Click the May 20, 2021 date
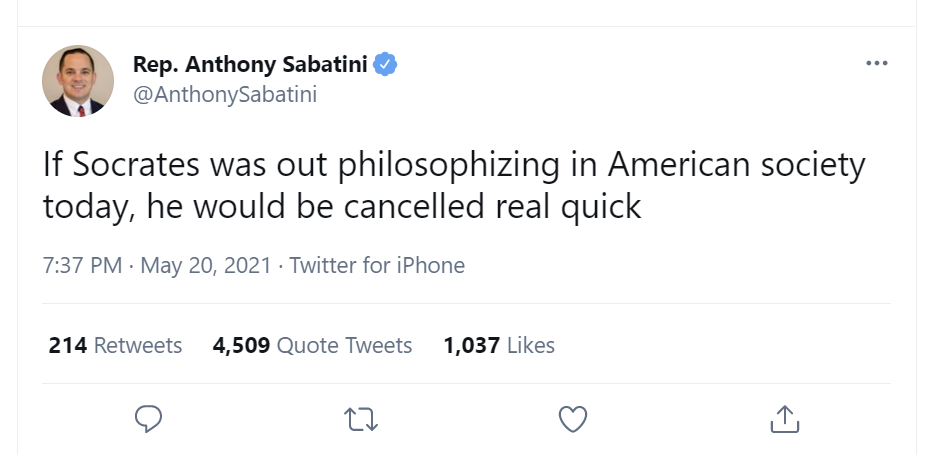Screen dimensions: 927x455 coord(206,266)
